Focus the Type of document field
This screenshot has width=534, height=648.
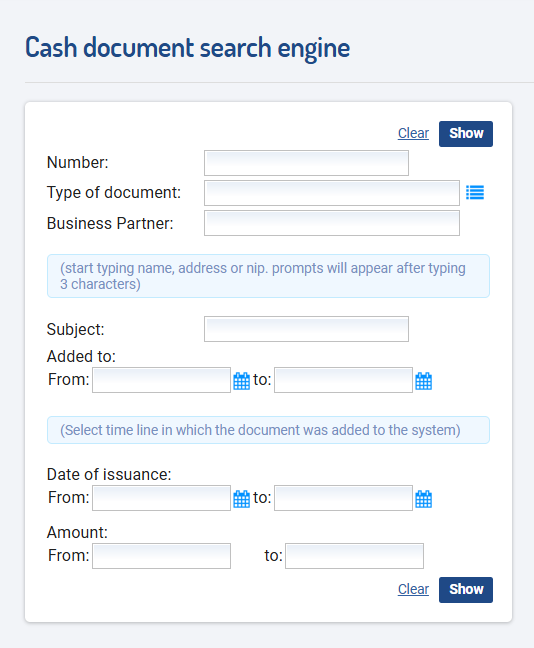332,193
